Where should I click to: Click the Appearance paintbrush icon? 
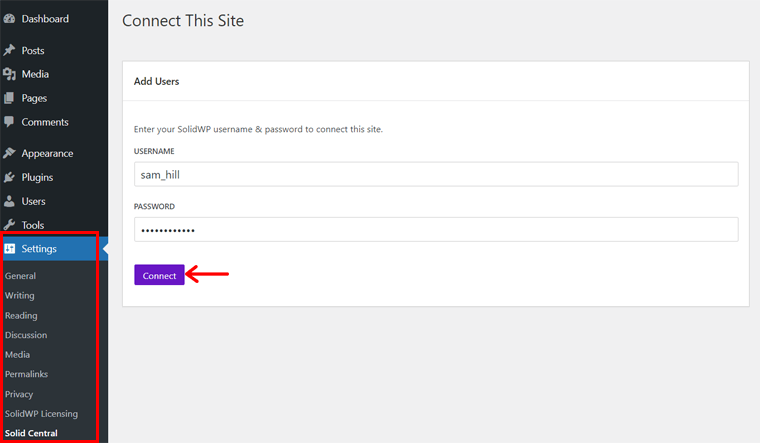pos(9,153)
